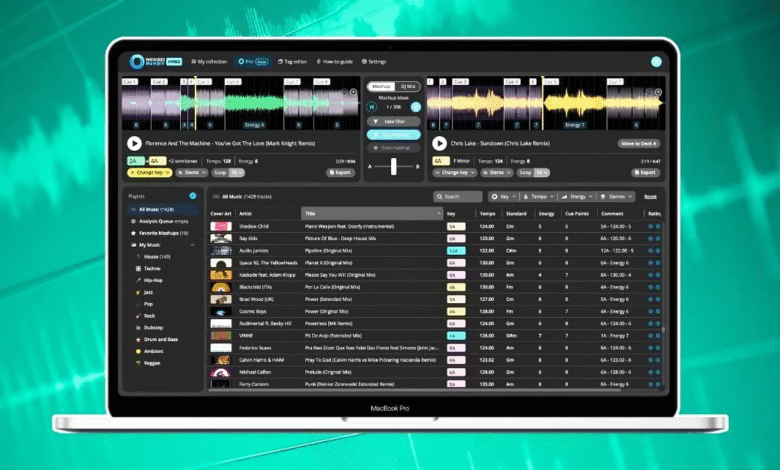Select the Rock playlist icon
Viewport: 780px width, 470px height.
(138, 316)
